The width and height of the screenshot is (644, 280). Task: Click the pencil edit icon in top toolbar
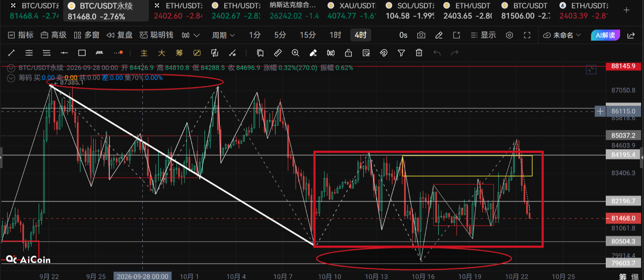point(439,35)
